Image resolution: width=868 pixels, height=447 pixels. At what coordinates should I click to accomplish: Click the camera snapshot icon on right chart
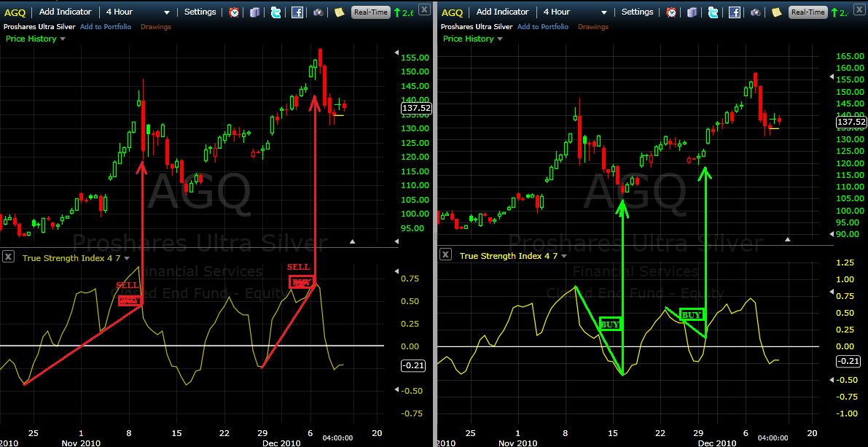(x=755, y=12)
